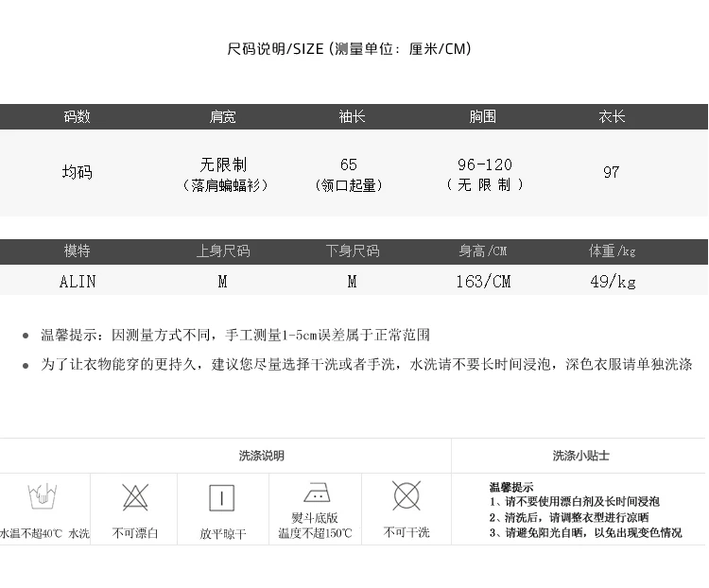Screen dimensions: 709x588
Task: Click the weight value 49/kg
Action: pos(613,282)
